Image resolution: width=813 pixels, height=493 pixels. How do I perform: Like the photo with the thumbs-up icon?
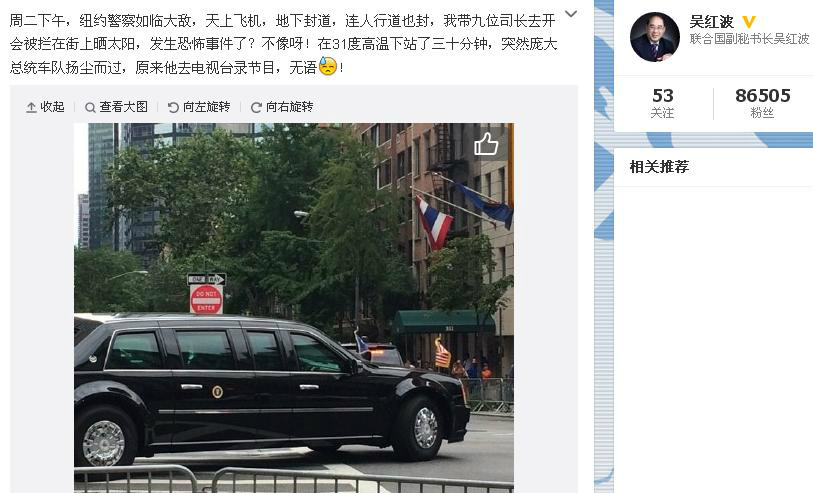tap(486, 144)
